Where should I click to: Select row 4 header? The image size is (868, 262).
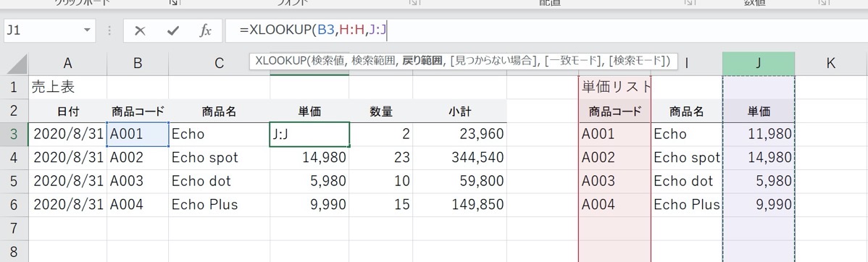14,158
